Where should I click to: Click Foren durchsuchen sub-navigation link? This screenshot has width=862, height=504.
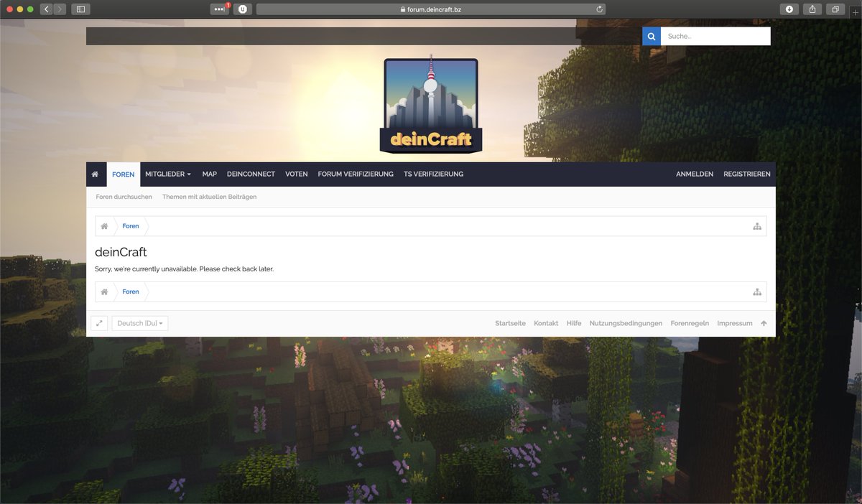click(124, 197)
